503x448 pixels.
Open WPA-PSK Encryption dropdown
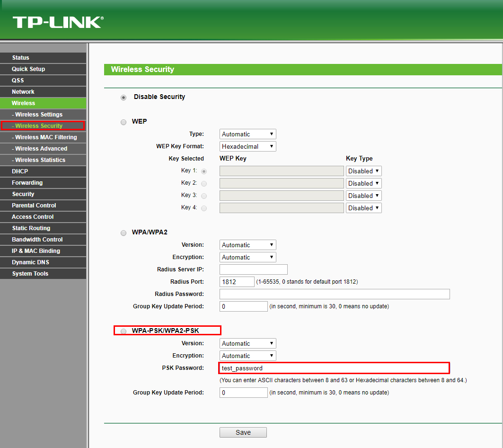coord(247,356)
